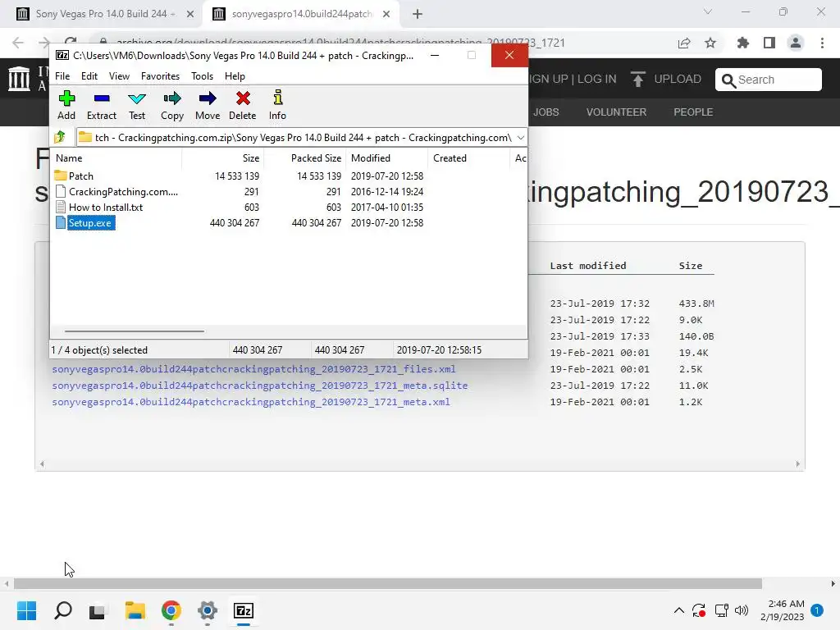This screenshot has height=630, width=840.
Task: Sort by the Modified column header
Action: 387,158
